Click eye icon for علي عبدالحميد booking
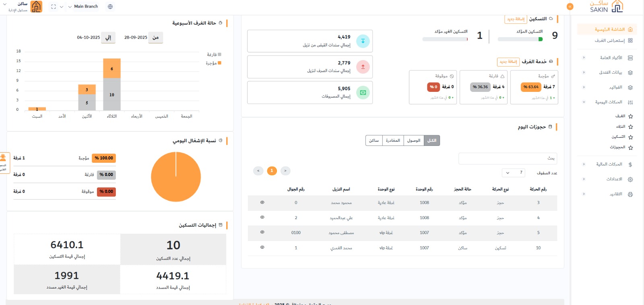Viewport: 644px width, 305px height. 262,218
